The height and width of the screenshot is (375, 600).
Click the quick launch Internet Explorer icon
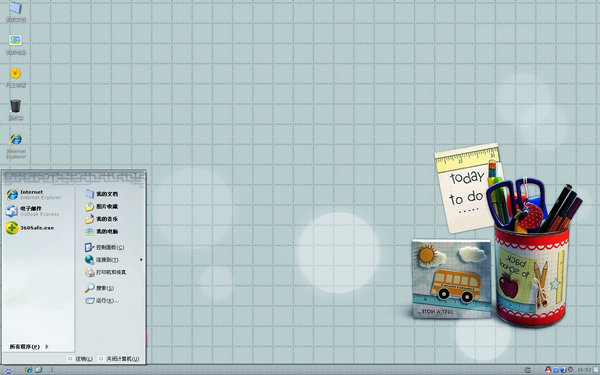point(29,370)
